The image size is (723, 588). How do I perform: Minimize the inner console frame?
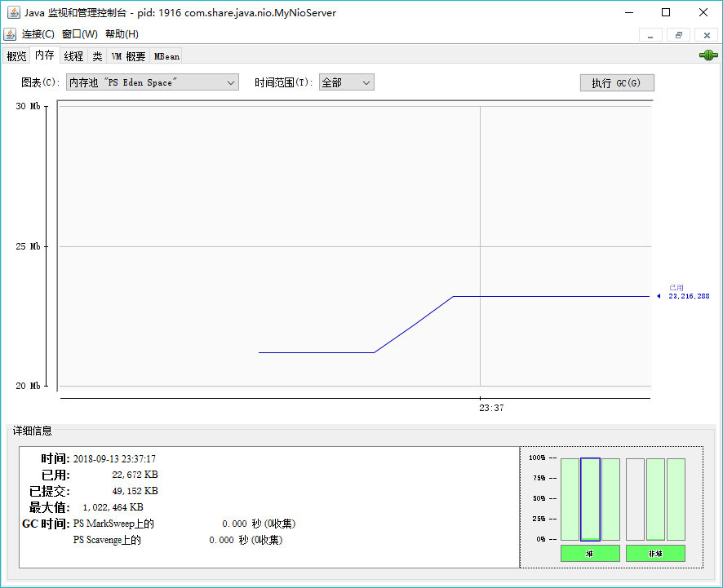click(650, 35)
